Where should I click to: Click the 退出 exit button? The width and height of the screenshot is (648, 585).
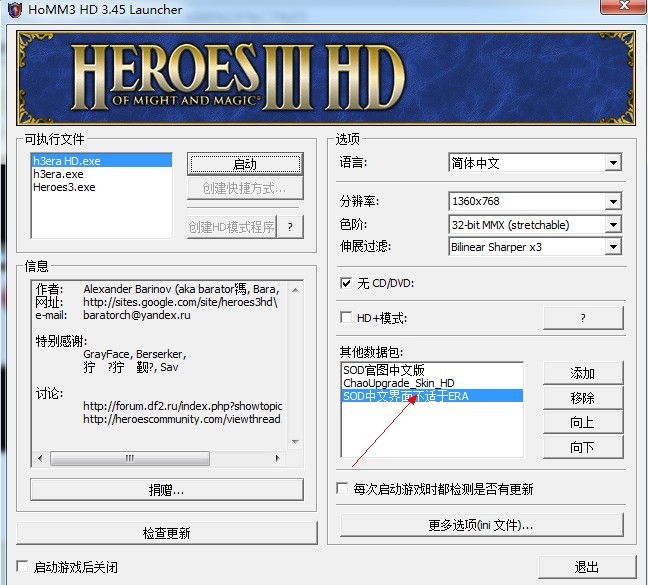tap(587, 567)
